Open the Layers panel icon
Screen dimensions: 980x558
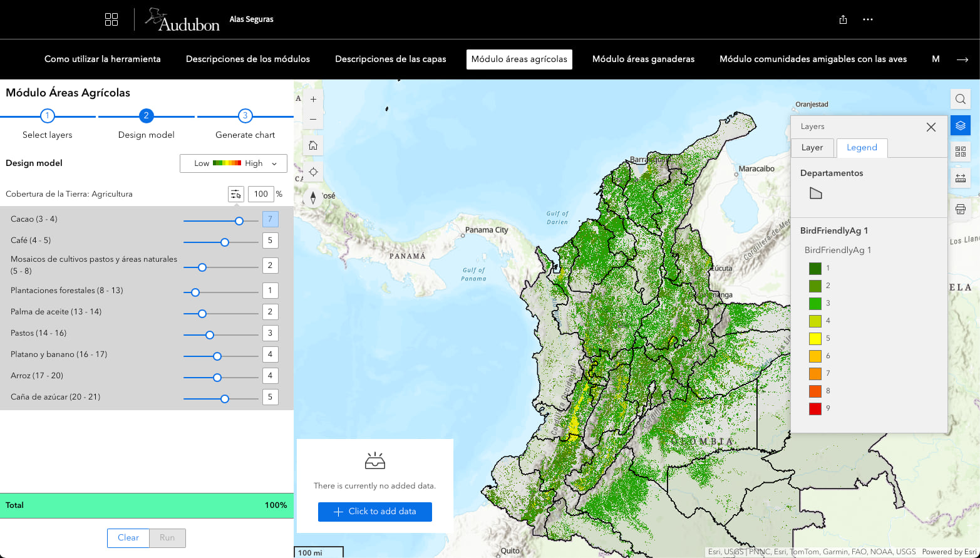pyautogui.click(x=960, y=125)
